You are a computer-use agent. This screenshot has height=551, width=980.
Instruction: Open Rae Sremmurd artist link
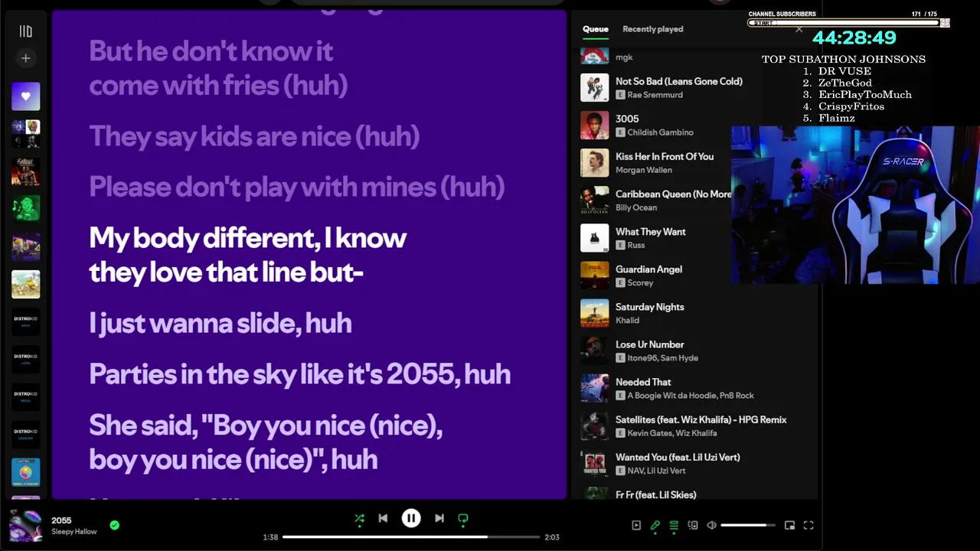point(655,95)
